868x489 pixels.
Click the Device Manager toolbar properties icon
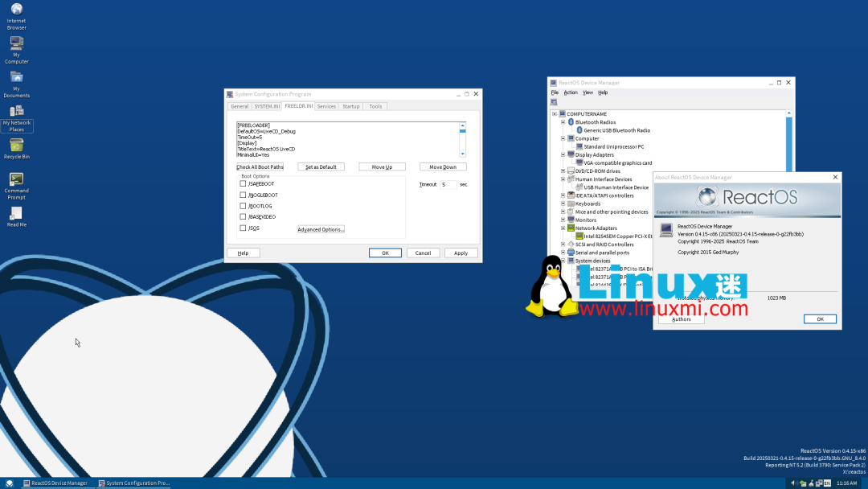[x=554, y=102]
